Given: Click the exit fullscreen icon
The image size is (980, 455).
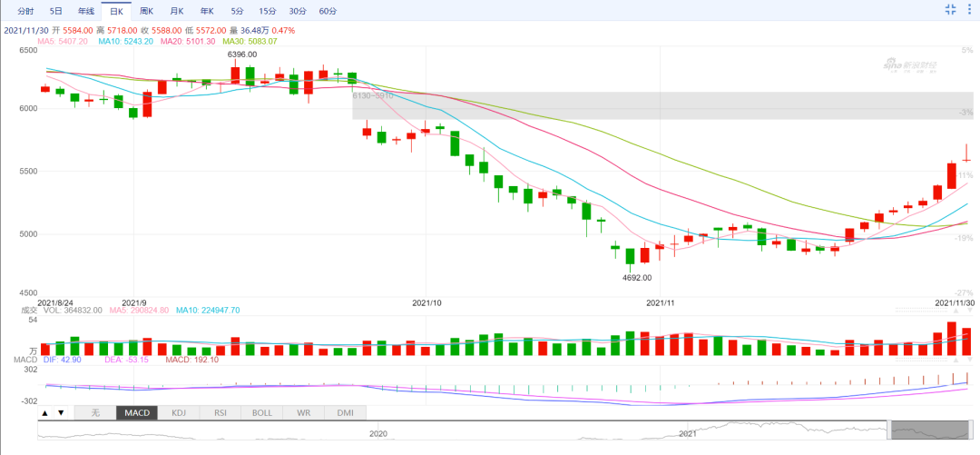Looking at the screenshot, I should pos(951,9).
